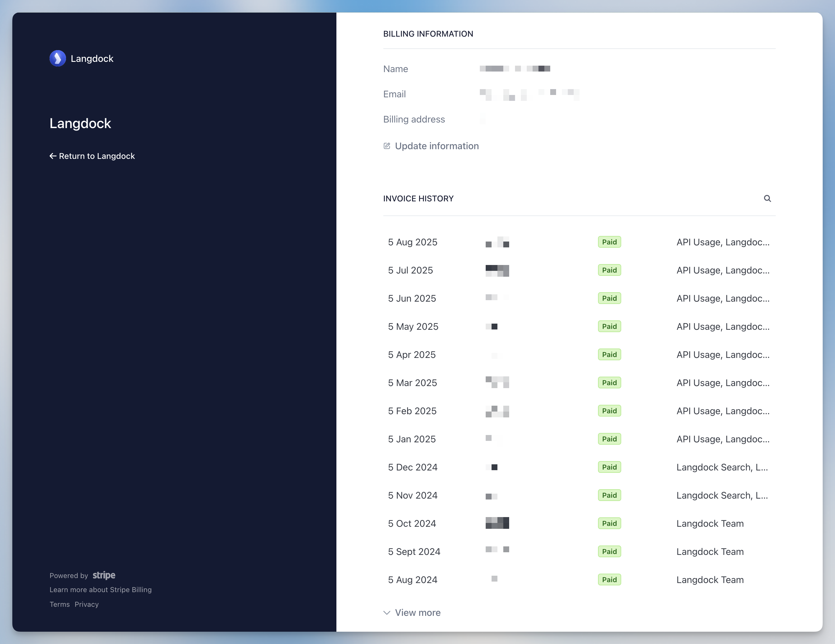
Task: Click the INVOICE HISTORY heading
Action: [x=418, y=198]
